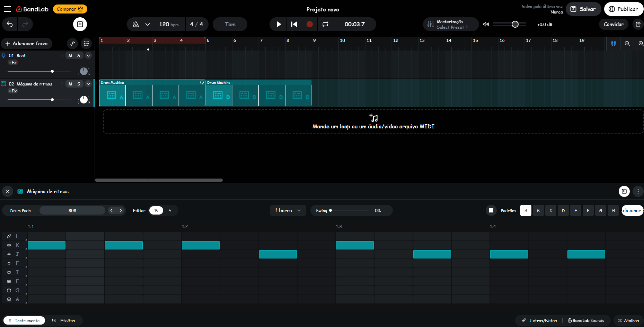Expand the 01 Beat track chevron

88,56
